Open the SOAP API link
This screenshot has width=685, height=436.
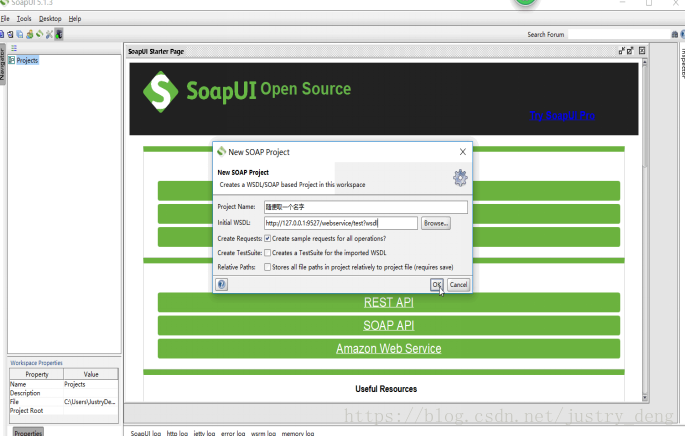(x=388, y=325)
